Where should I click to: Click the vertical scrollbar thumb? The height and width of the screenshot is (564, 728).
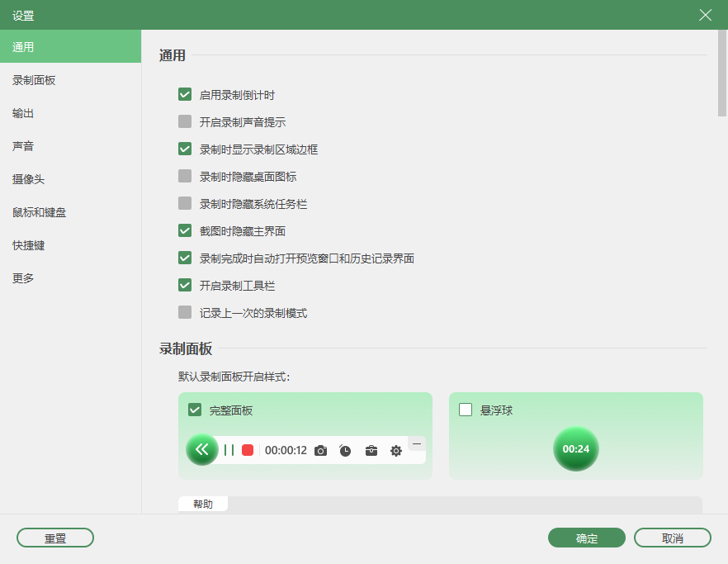tap(722, 73)
